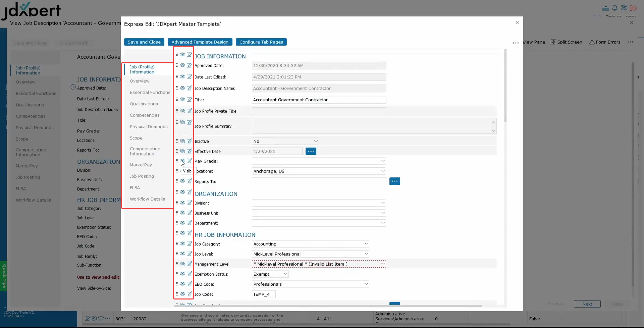Toggle visibility of the Management Level field
Image resolution: width=644 pixels, height=328 pixels.
pos(182,264)
